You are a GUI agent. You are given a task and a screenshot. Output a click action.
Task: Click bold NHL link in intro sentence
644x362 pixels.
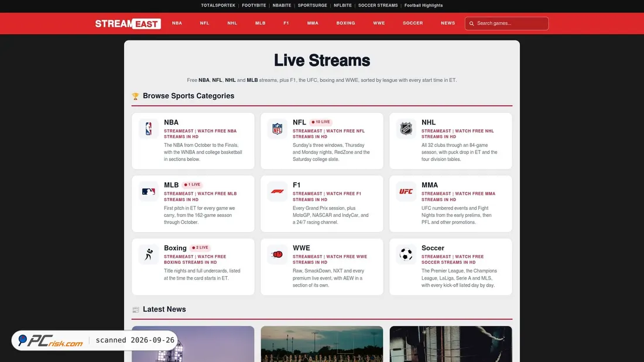230,80
